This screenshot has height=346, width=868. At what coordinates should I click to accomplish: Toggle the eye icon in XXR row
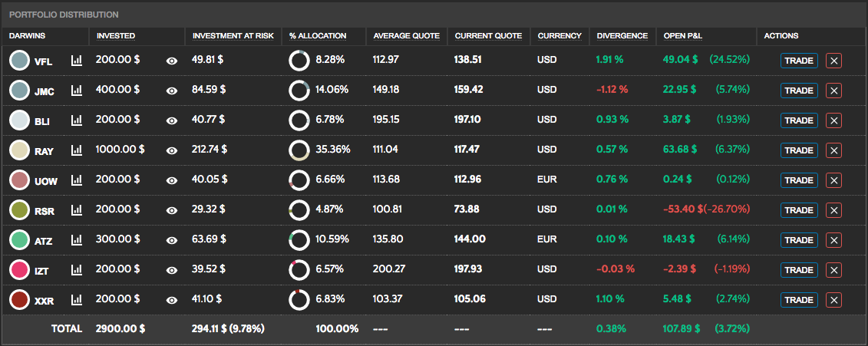click(x=172, y=300)
